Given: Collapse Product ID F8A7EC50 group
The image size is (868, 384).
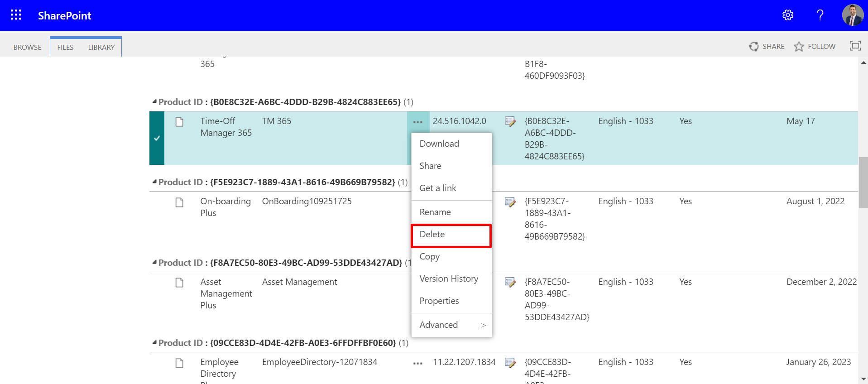Looking at the screenshot, I should [154, 263].
